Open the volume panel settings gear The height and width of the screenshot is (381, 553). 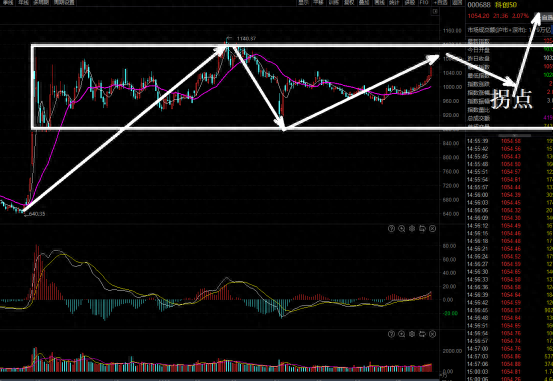click(412, 334)
